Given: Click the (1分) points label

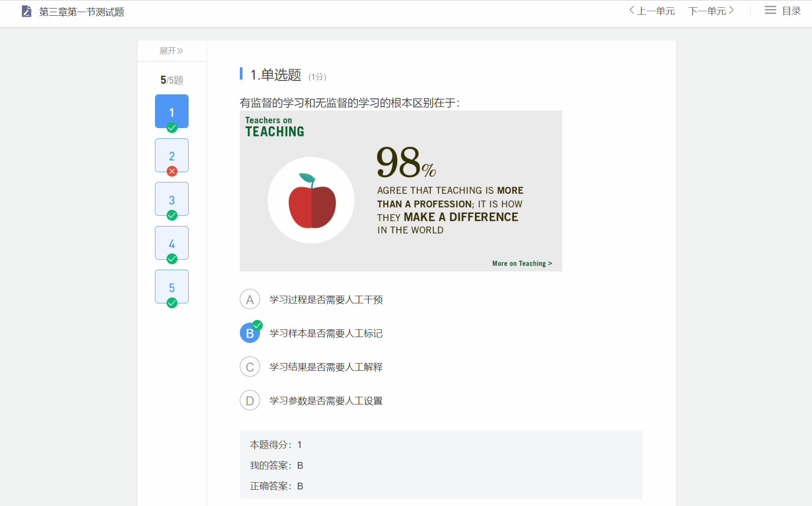Looking at the screenshot, I should [x=318, y=77].
